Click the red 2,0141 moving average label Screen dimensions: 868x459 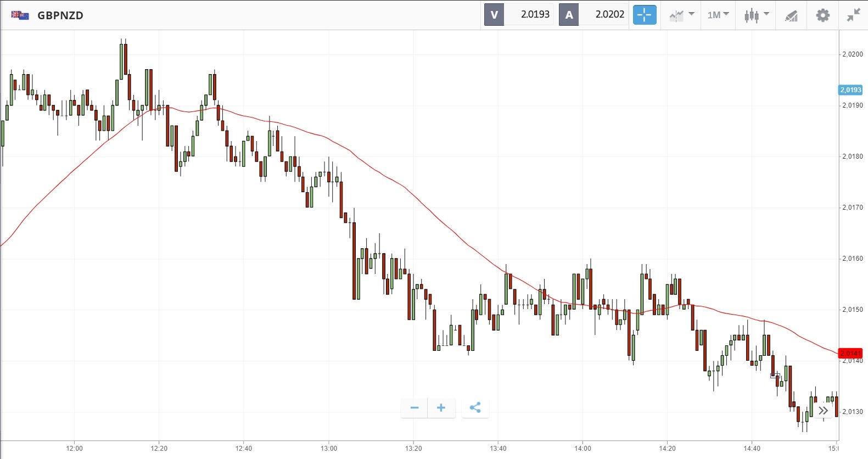(850, 353)
